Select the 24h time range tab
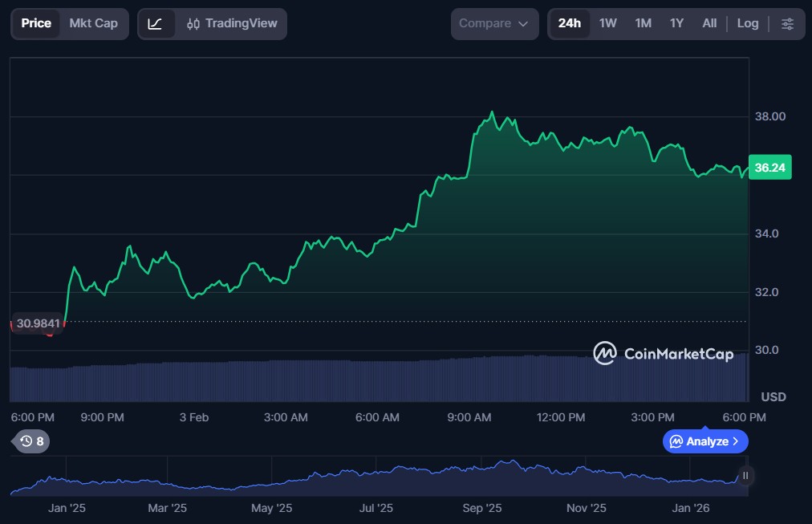 [569, 23]
